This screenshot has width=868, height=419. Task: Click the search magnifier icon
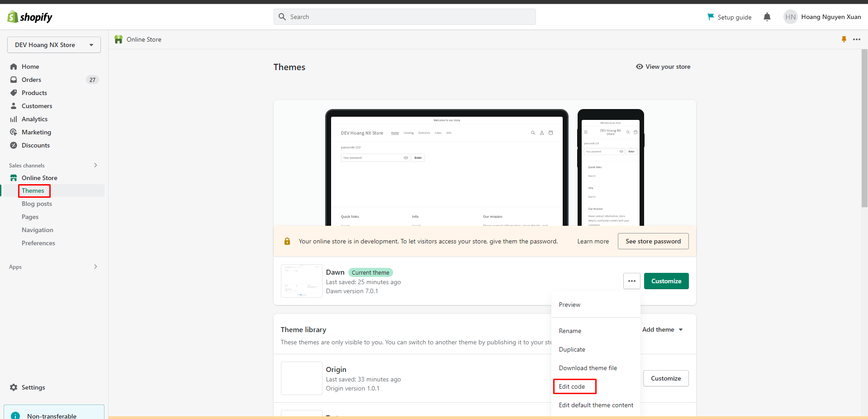282,17
